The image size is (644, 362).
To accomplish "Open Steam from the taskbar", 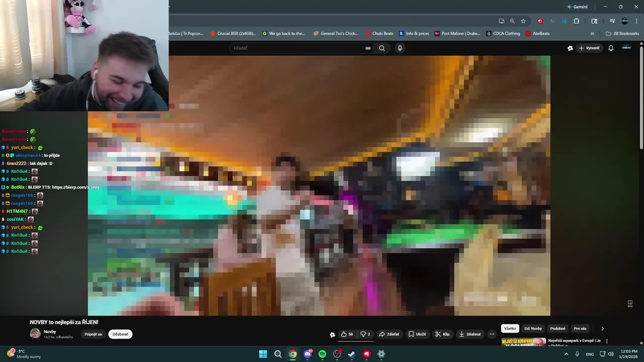I will (352, 354).
